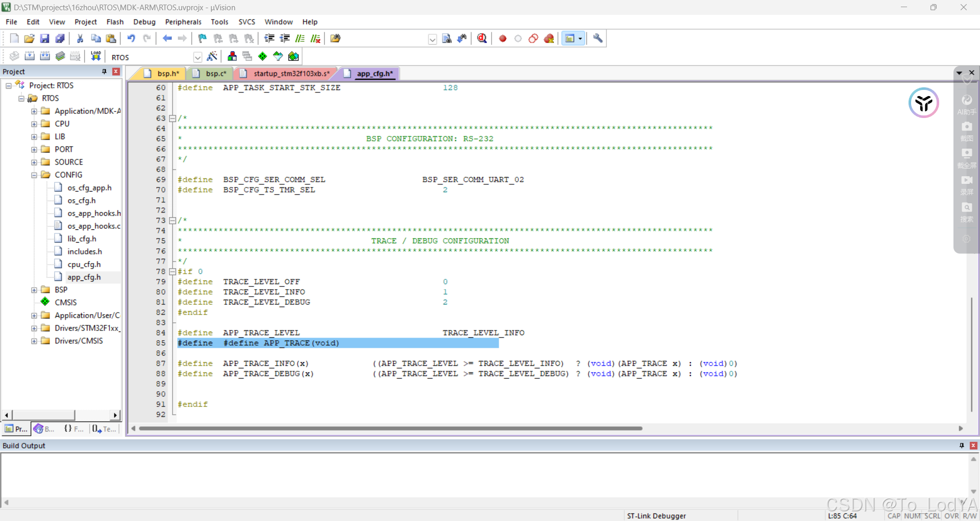Rebuild all target files icon
The image size is (980, 521).
click(45, 56)
